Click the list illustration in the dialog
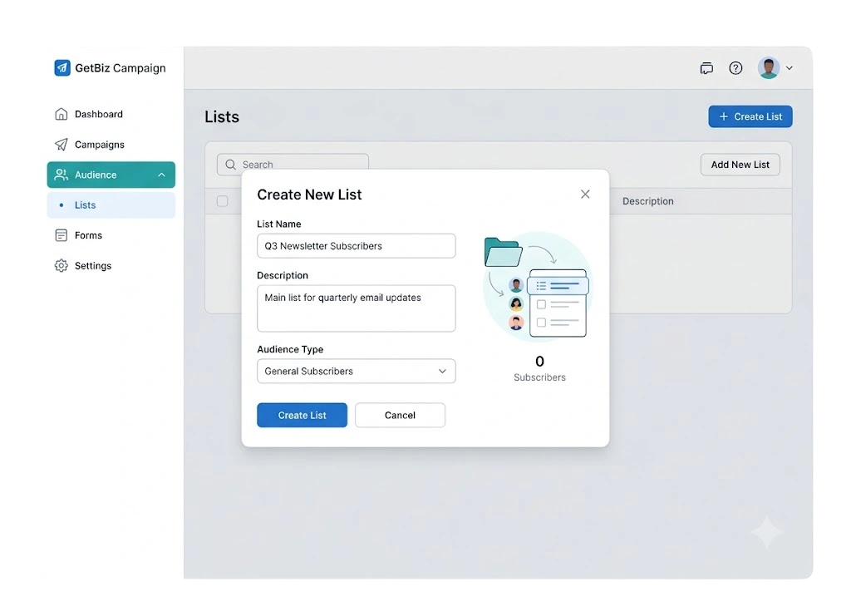The height and width of the screenshot is (616, 851). click(x=536, y=287)
